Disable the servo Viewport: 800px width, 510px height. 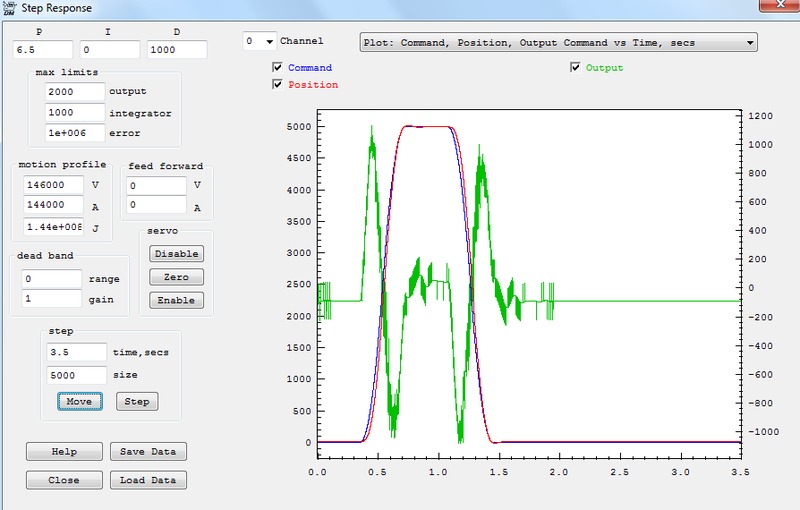(176, 254)
